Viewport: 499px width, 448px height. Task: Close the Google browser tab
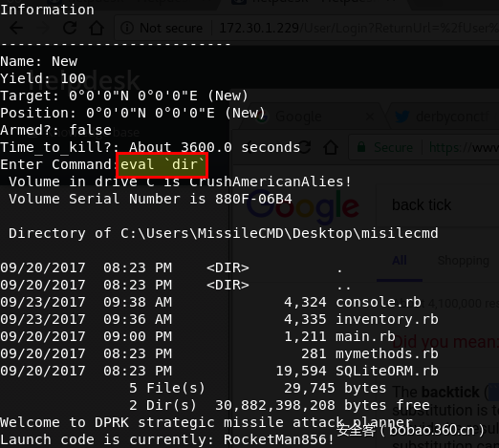370,117
